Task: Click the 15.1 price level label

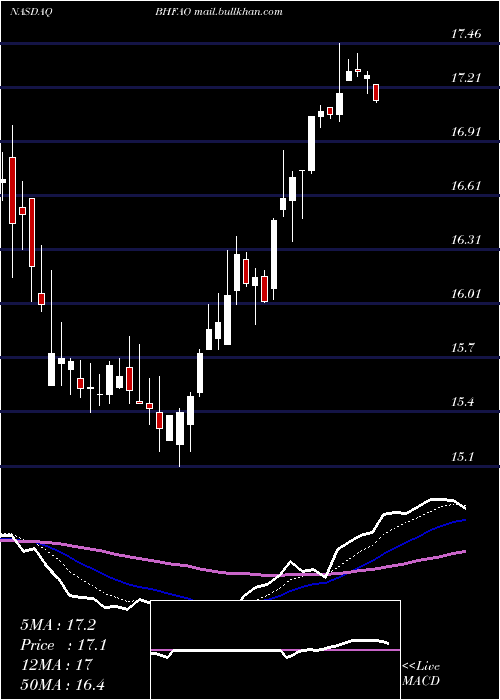Action: 463,457
